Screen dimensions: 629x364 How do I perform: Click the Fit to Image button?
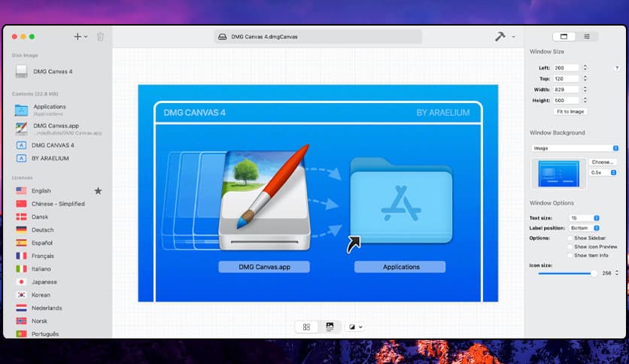pyautogui.click(x=570, y=111)
